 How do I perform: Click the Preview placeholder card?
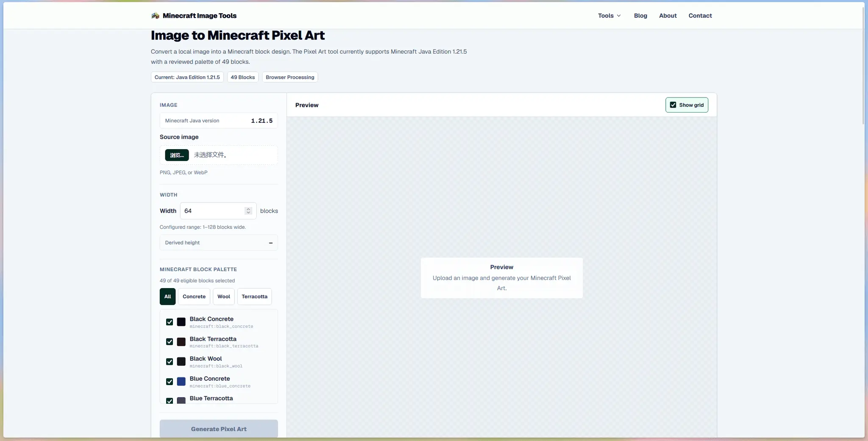[501, 278]
